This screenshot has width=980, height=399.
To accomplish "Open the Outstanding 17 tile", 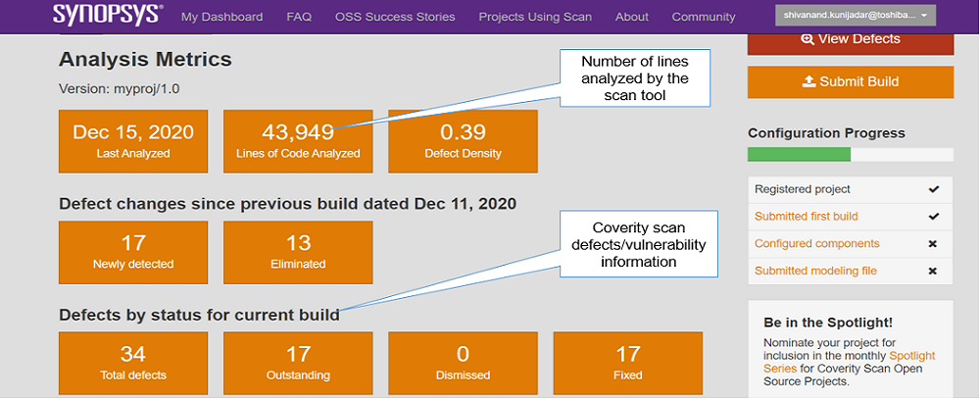I will click(x=298, y=364).
